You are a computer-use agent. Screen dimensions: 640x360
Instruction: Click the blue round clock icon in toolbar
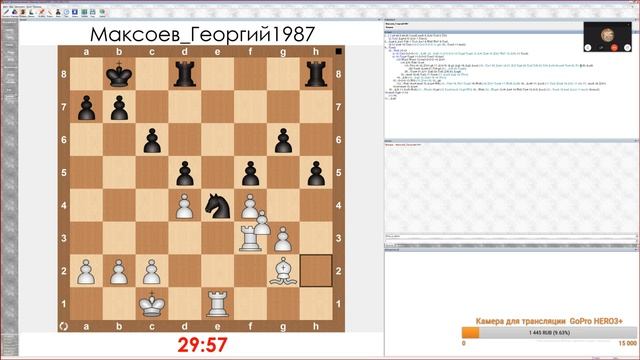click(x=66, y=12)
